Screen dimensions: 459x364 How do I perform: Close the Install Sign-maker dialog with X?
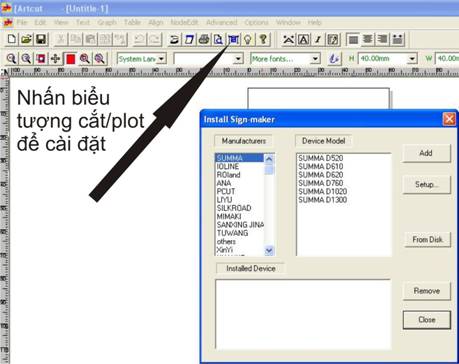pos(449,119)
